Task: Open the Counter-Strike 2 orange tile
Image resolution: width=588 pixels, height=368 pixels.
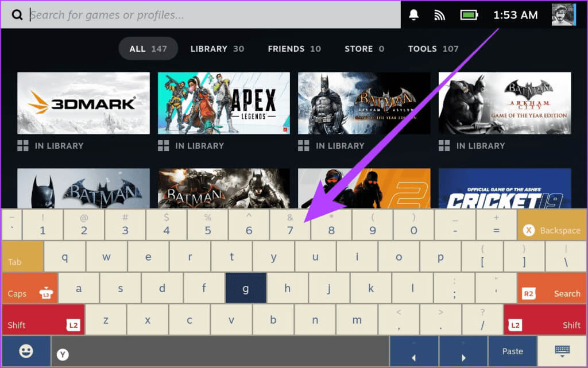Action: pos(364,188)
